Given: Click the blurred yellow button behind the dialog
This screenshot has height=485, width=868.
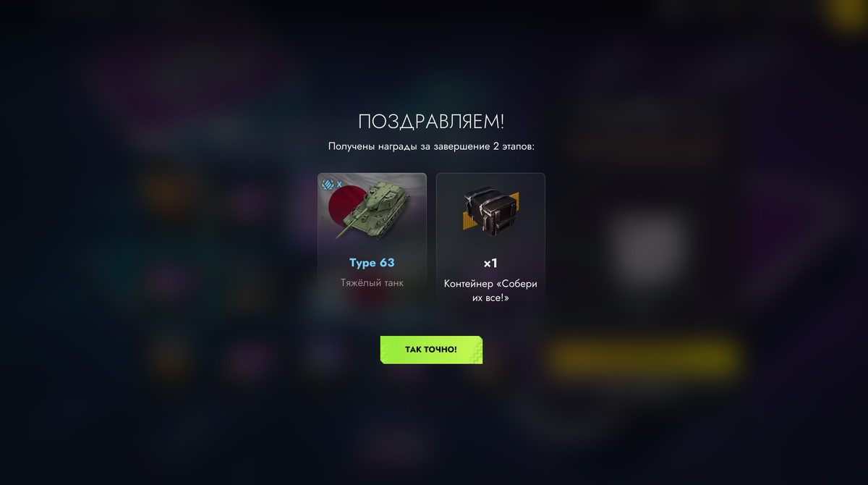Looking at the screenshot, I should coord(644,358).
